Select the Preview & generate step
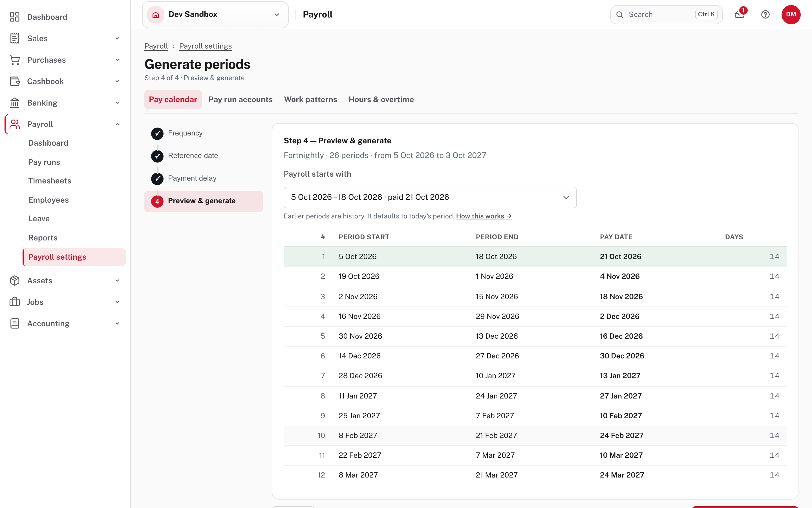Image resolution: width=812 pixels, height=508 pixels. tap(203, 201)
